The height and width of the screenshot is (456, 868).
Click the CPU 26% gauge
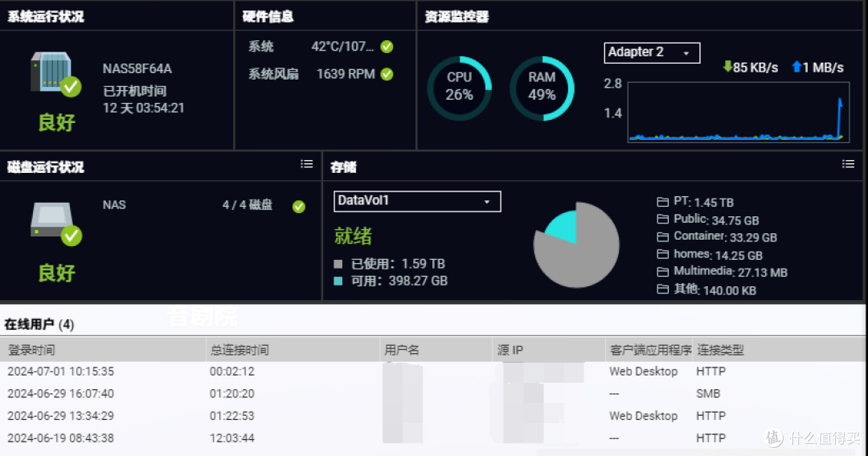[460, 88]
